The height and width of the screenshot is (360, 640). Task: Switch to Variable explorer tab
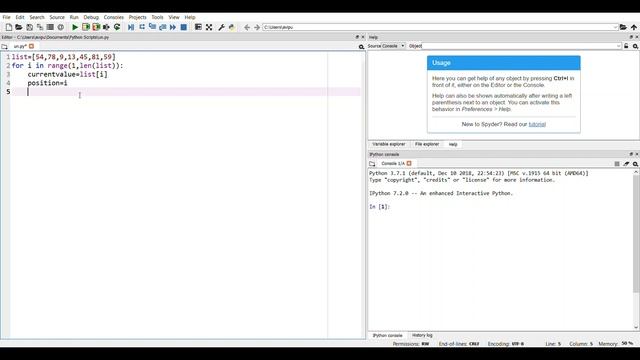click(x=389, y=144)
